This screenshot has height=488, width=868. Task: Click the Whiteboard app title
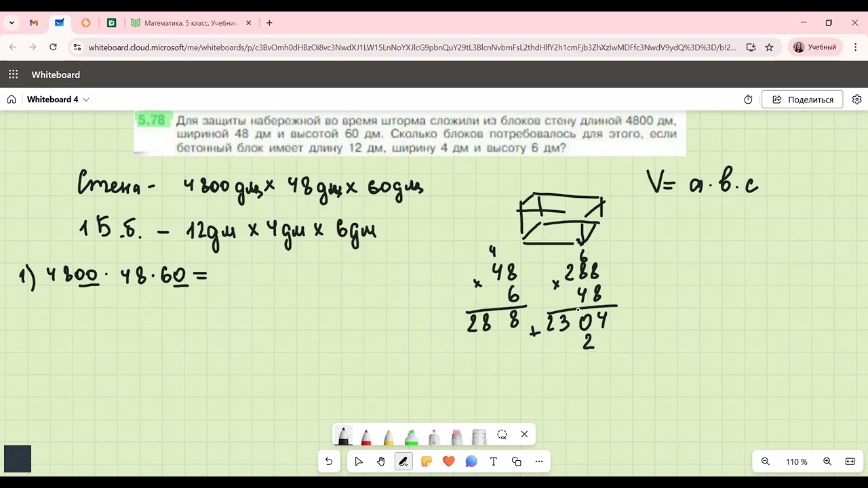click(x=56, y=75)
